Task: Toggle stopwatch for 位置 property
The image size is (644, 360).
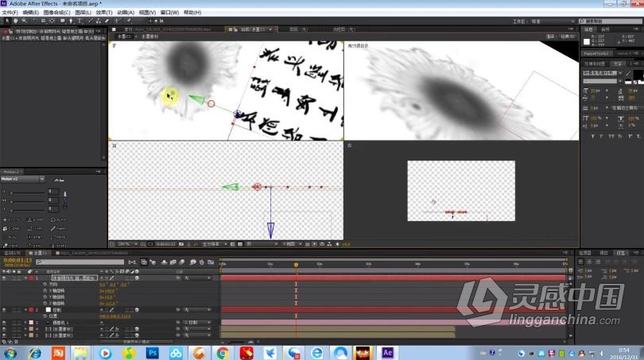Action: (45, 316)
